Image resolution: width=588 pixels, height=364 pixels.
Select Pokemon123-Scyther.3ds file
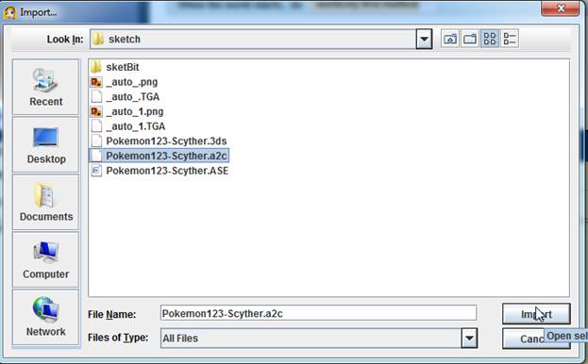pyautogui.click(x=159, y=141)
